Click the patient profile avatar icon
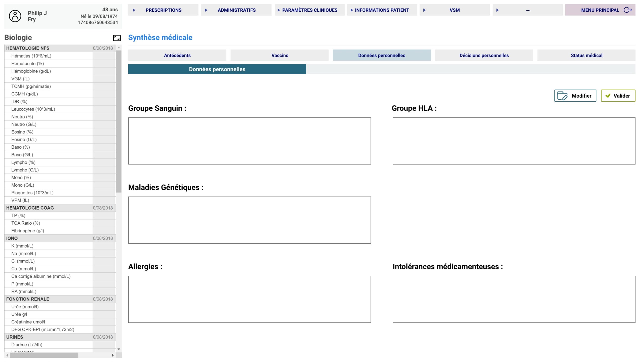This screenshot has height=362, width=644. pos(15,16)
